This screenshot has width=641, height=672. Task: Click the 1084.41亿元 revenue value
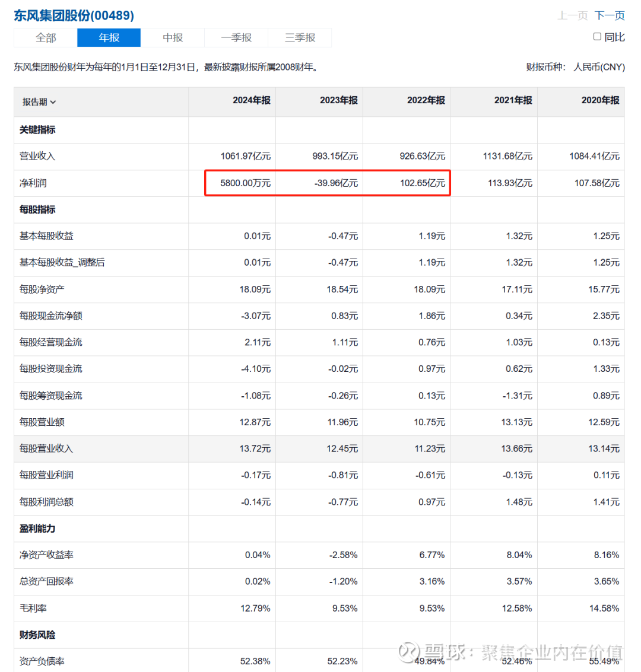tap(594, 156)
